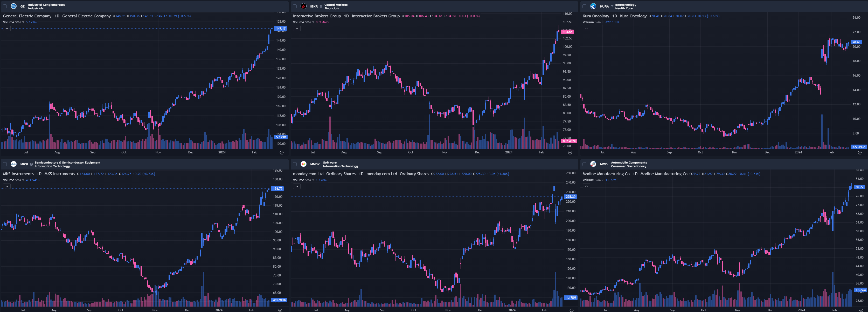Viewport: 868px width, 312px height.
Task: Click the Interactive Brokers logo icon
Action: [303, 6]
